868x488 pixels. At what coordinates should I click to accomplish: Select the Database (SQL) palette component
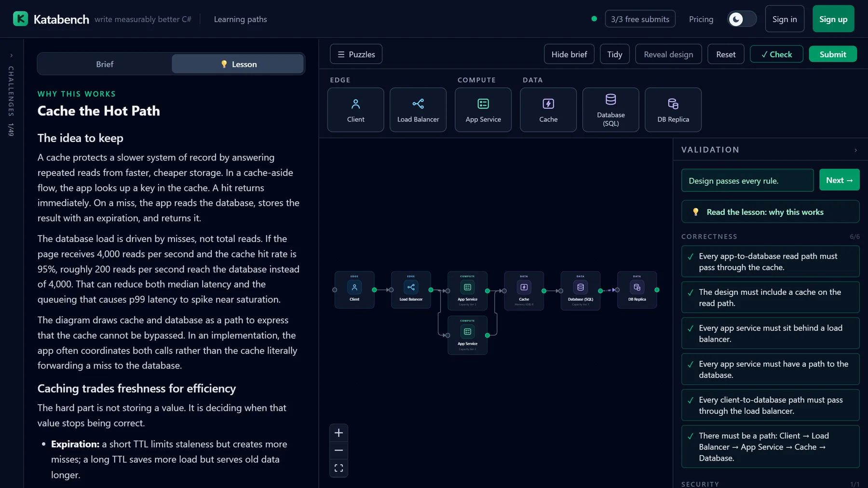[x=610, y=110]
